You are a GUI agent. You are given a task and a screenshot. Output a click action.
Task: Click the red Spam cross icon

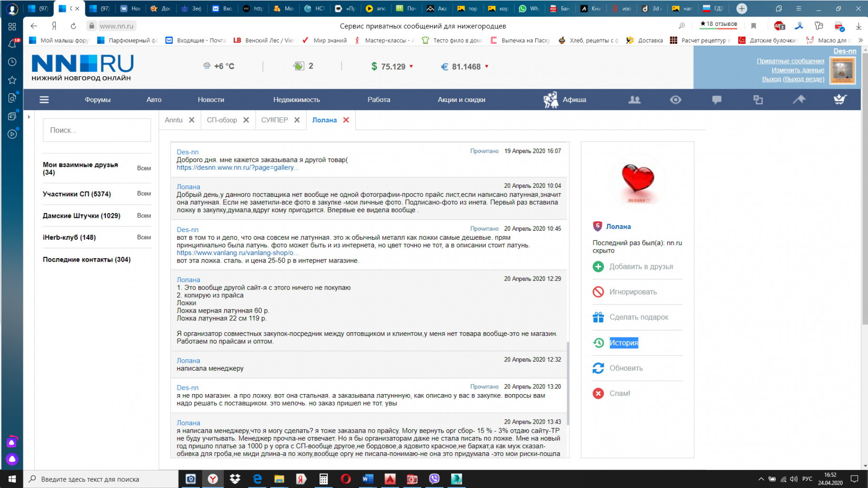coord(598,393)
